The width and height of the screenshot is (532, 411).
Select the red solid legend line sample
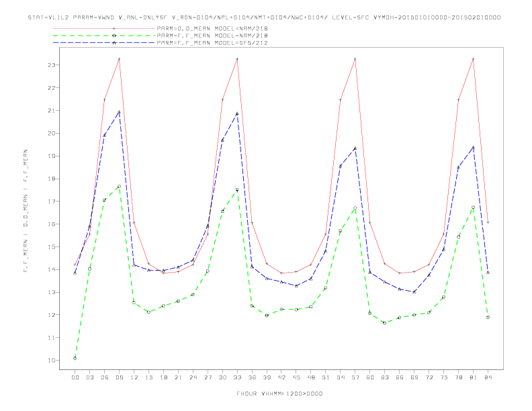click(104, 28)
